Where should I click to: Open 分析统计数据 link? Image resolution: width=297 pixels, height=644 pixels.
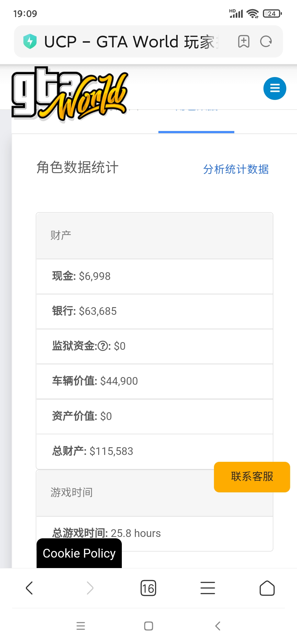[236, 169]
